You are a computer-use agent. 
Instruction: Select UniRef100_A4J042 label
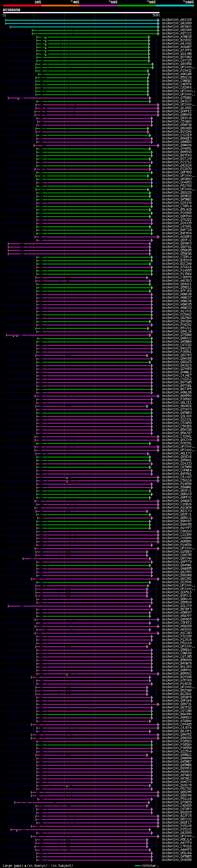177,43
